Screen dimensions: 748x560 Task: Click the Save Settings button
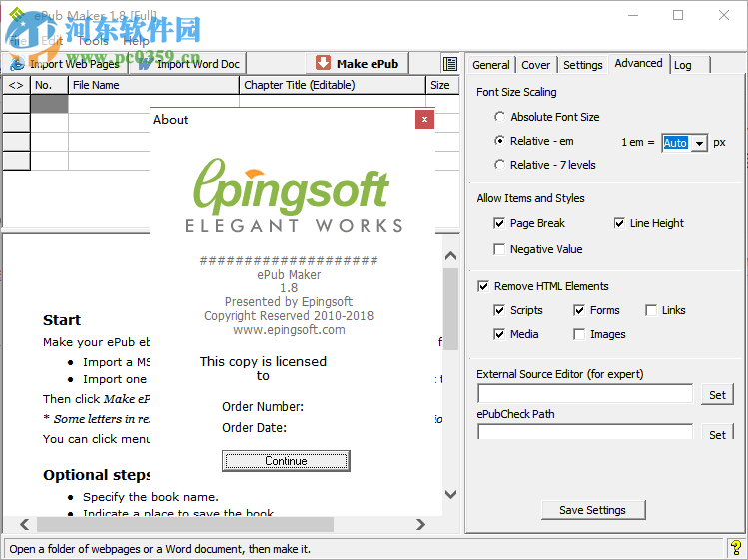tap(593, 510)
